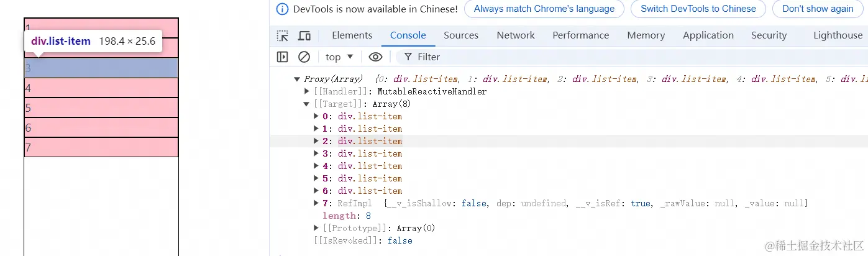Click list item 7 on page
The image size is (868, 256).
[x=101, y=147]
